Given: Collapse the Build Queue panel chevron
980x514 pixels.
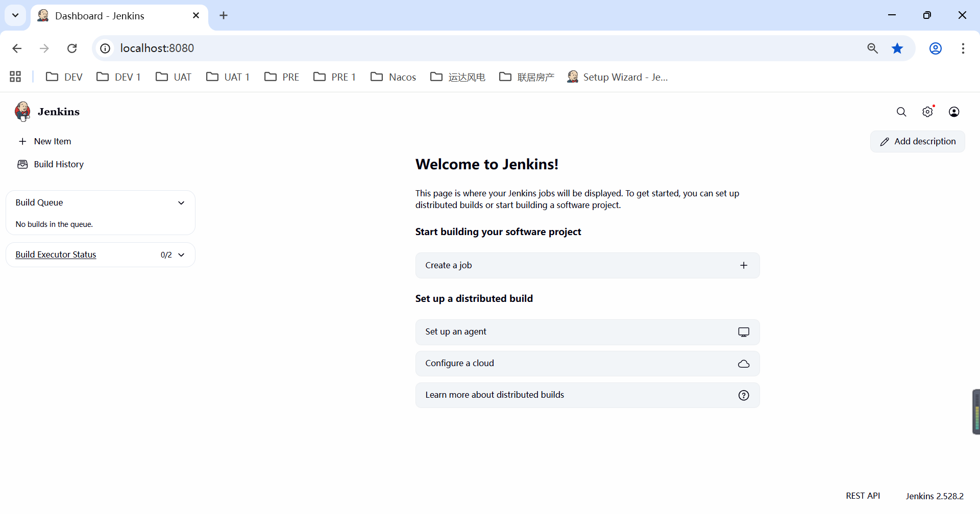Looking at the screenshot, I should point(181,203).
